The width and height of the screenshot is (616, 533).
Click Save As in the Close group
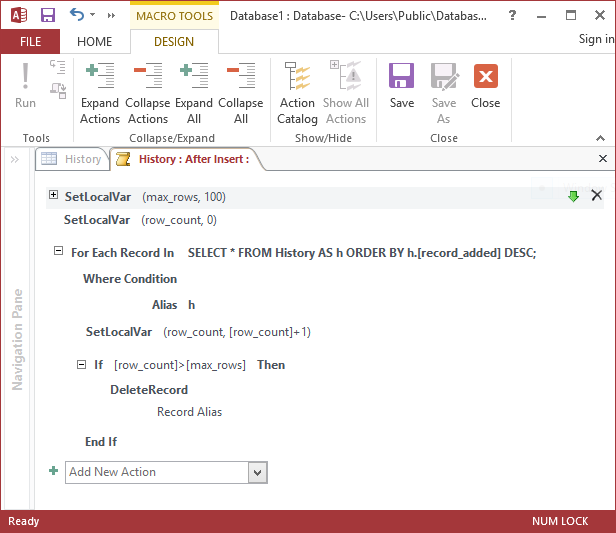tap(444, 93)
